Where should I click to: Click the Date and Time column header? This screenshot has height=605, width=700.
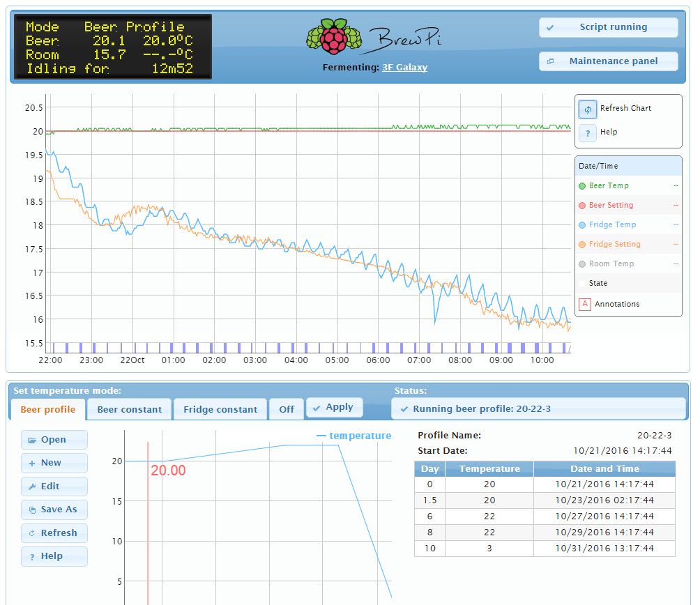coord(604,469)
